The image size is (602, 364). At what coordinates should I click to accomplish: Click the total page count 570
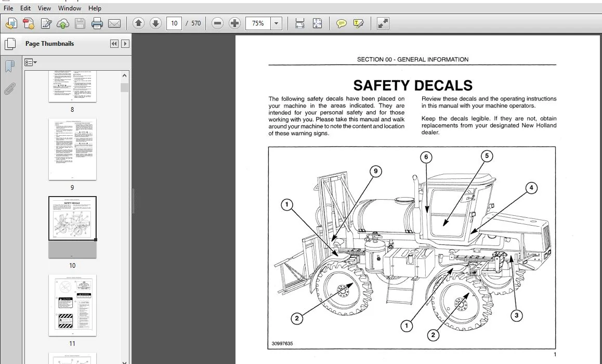point(196,23)
